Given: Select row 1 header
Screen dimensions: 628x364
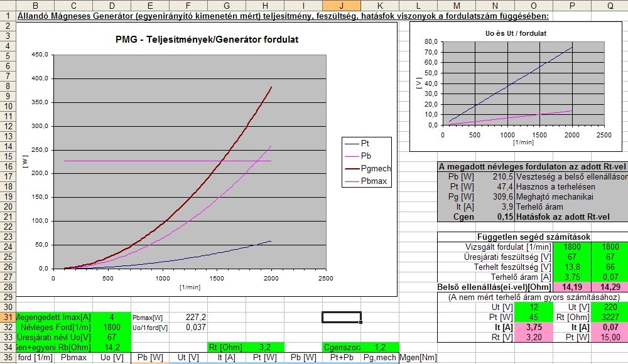Looking at the screenshot, I should pos(8,16).
